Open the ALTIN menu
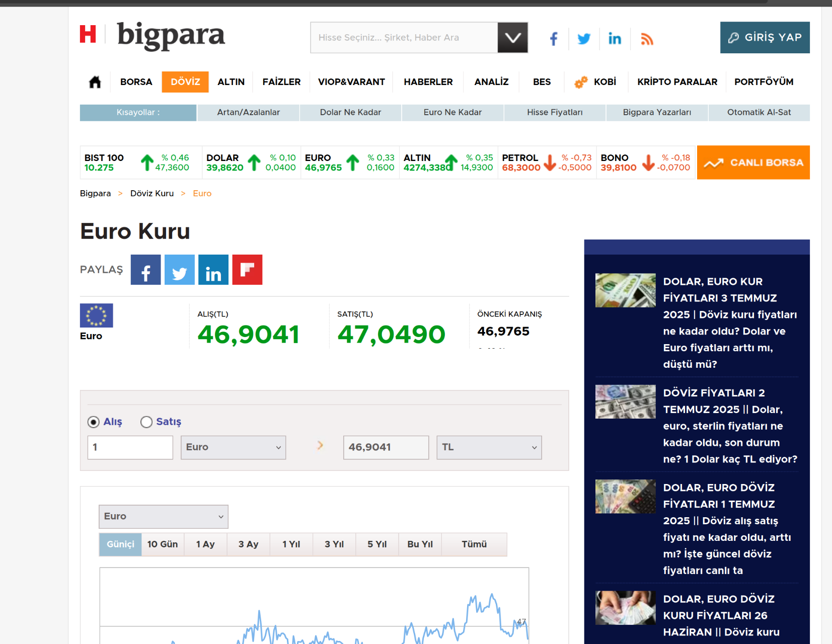The width and height of the screenshot is (832, 644). coord(231,82)
